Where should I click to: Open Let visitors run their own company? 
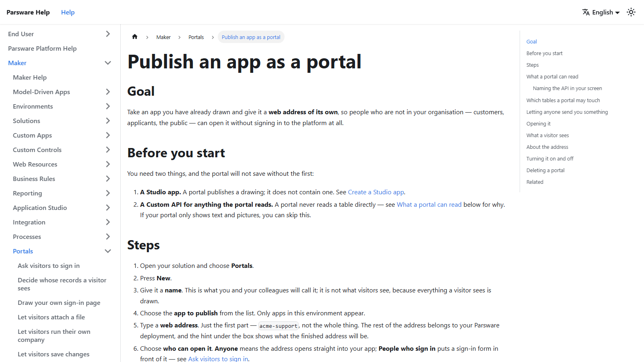(x=54, y=335)
